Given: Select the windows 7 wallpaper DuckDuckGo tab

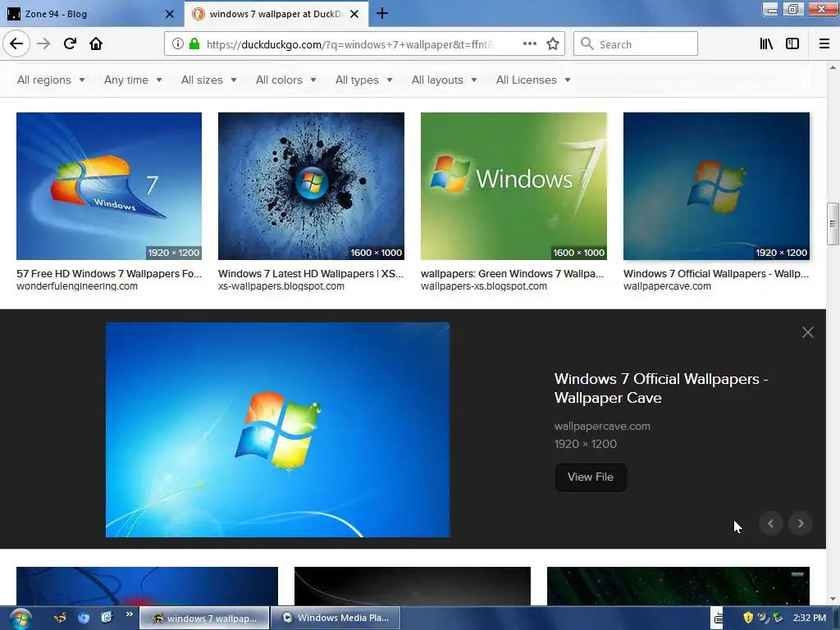Looking at the screenshot, I should 276,14.
